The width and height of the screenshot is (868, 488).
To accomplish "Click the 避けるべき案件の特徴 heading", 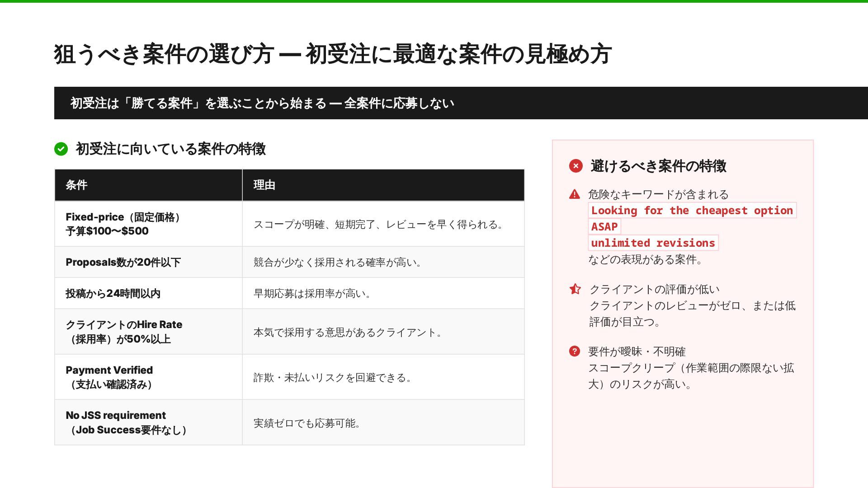I will pos(658,166).
